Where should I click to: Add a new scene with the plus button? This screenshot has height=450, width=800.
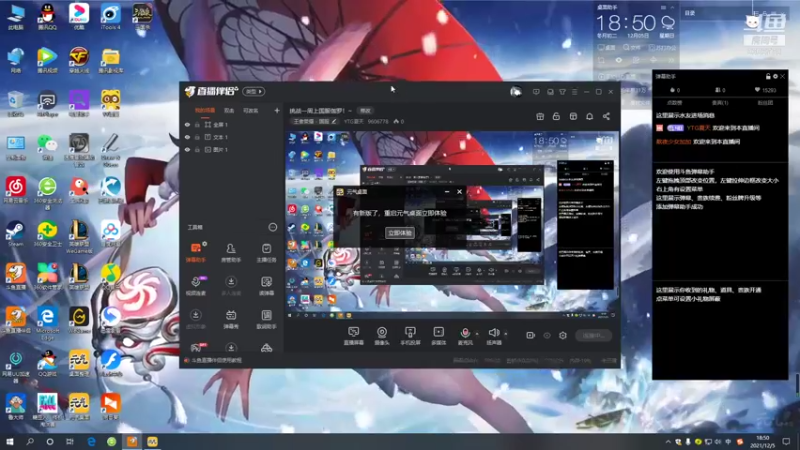[x=277, y=110]
